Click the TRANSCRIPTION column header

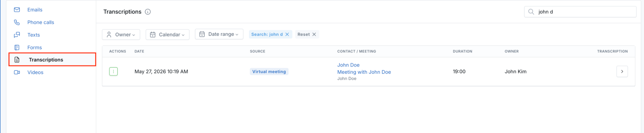click(x=612, y=51)
